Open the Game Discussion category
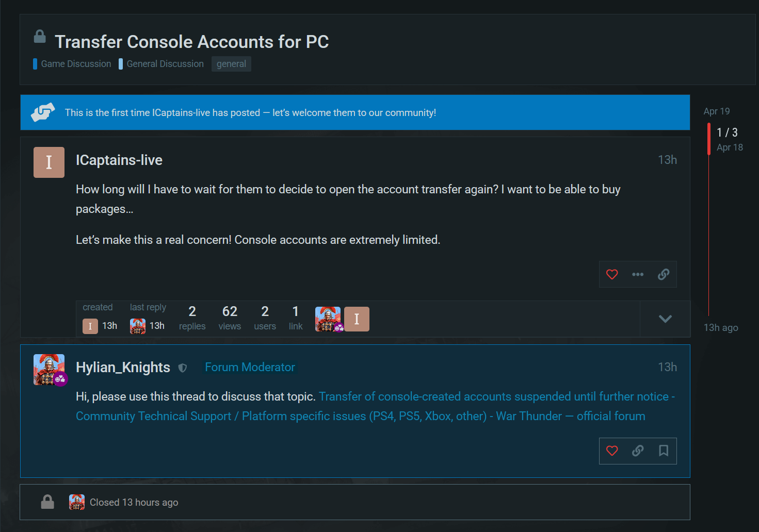Viewport: 759px width, 532px height. (x=76, y=64)
